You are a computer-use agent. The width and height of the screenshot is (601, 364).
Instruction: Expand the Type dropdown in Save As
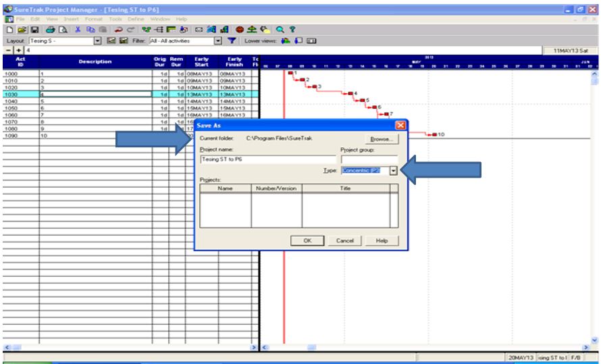coord(394,172)
